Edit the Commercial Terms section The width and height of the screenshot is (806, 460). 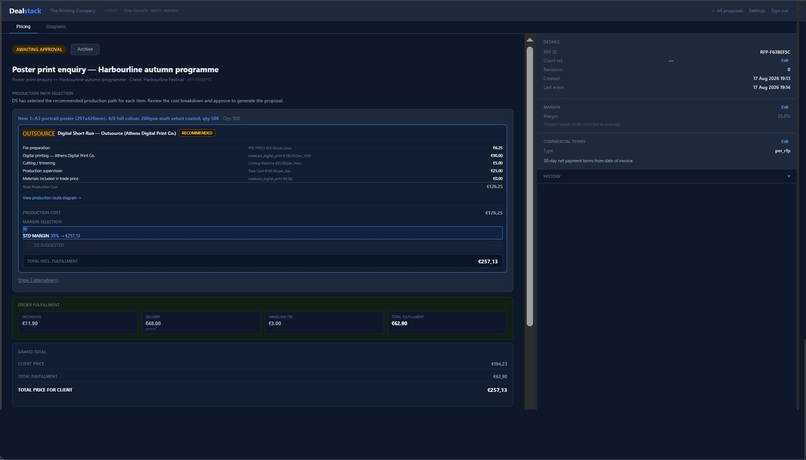(x=784, y=141)
